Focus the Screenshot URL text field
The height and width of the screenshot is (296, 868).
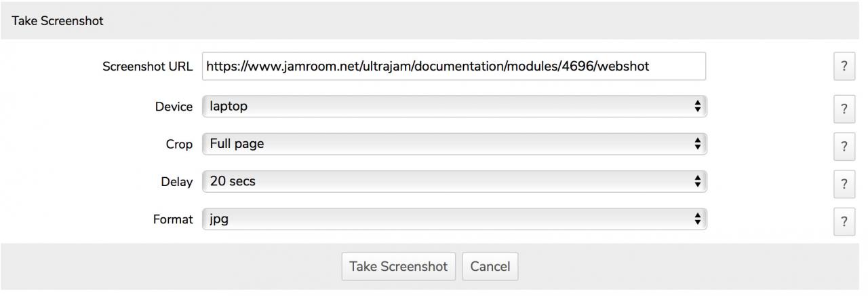click(454, 67)
